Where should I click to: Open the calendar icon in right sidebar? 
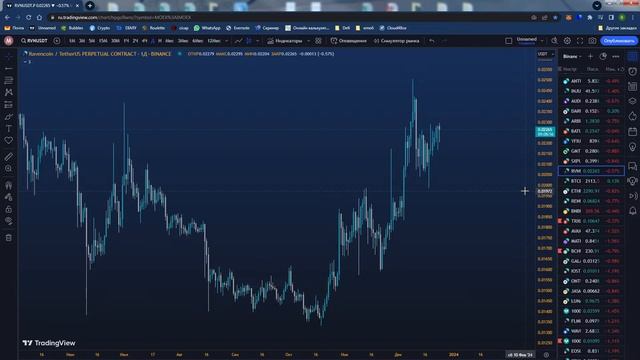point(633,131)
